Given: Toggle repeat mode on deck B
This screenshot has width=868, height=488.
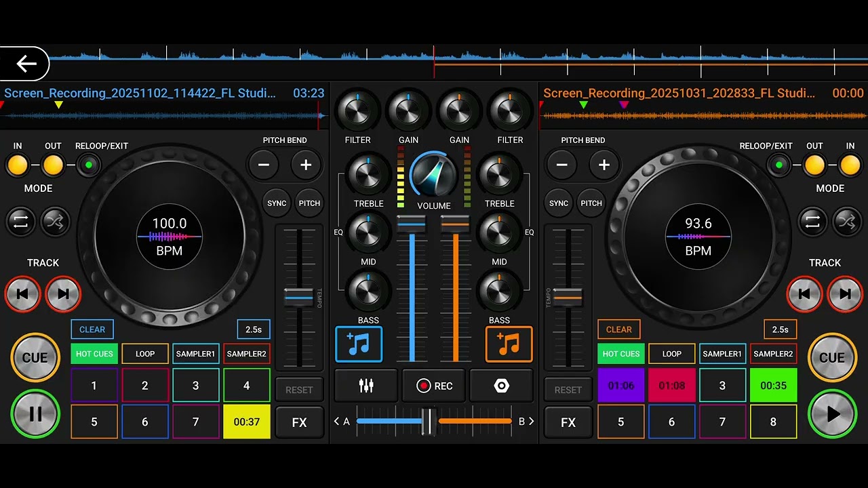Looking at the screenshot, I should (812, 221).
